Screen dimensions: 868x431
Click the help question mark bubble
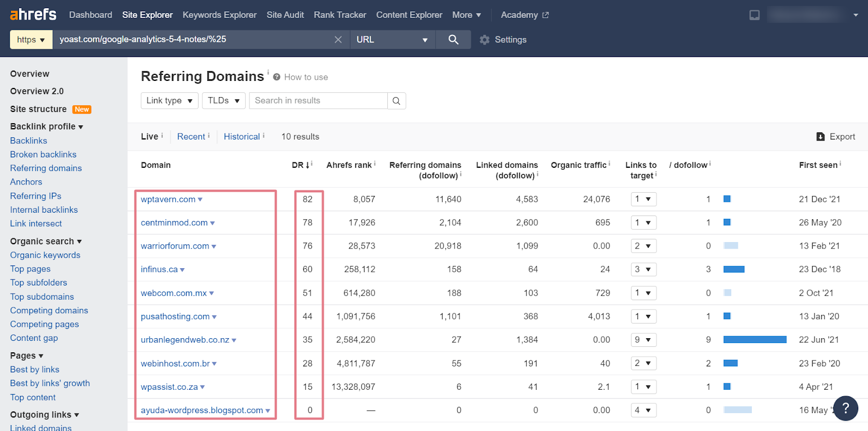[x=845, y=408]
